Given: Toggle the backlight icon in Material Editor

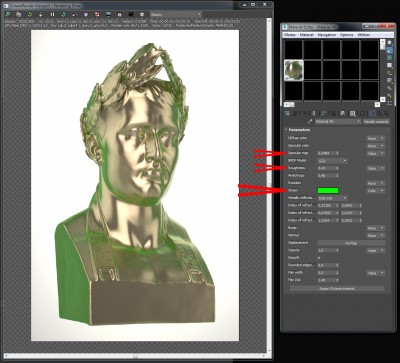Looking at the screenshot, I should [389, 50].
